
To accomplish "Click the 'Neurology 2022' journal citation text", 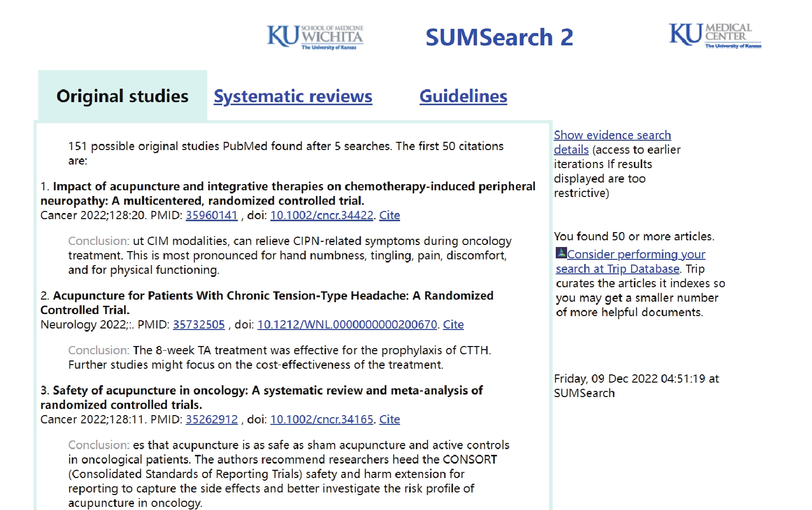I will (86, 325).
